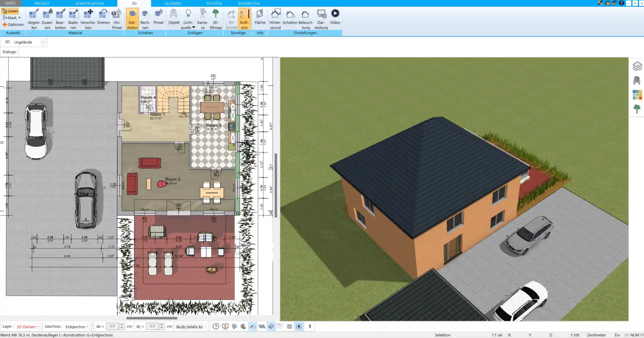Open the layers panel icon

click(x=637, y=66)
